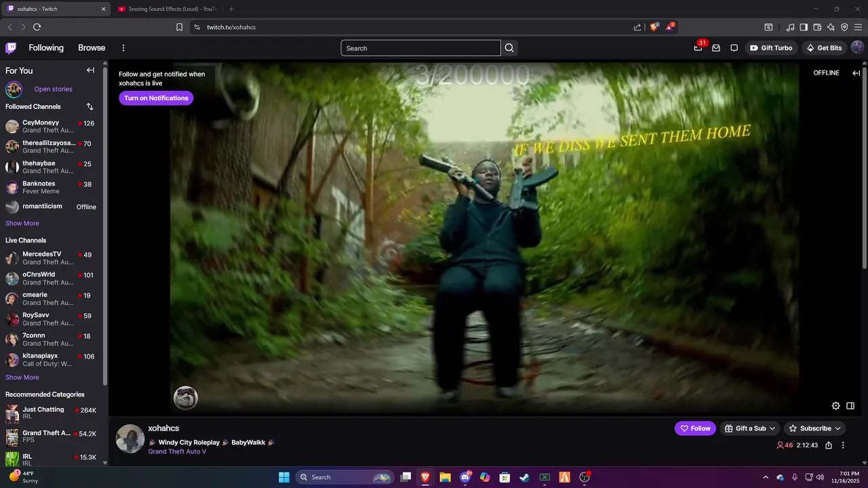The height and width of the screenshot is (488, 868).
Task: Open Just Chatting recommended category
Action: (x=51, y=413)
